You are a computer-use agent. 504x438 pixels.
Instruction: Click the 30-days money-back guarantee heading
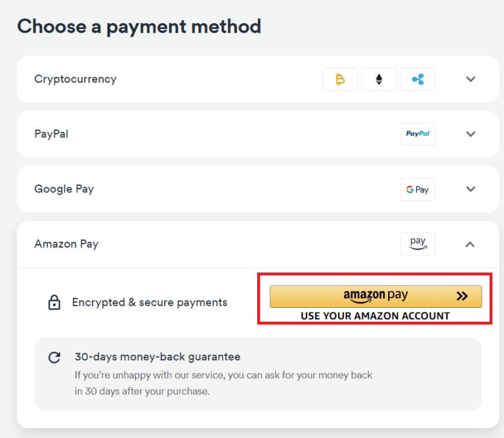pyautogui.click(x=157, y=357)
